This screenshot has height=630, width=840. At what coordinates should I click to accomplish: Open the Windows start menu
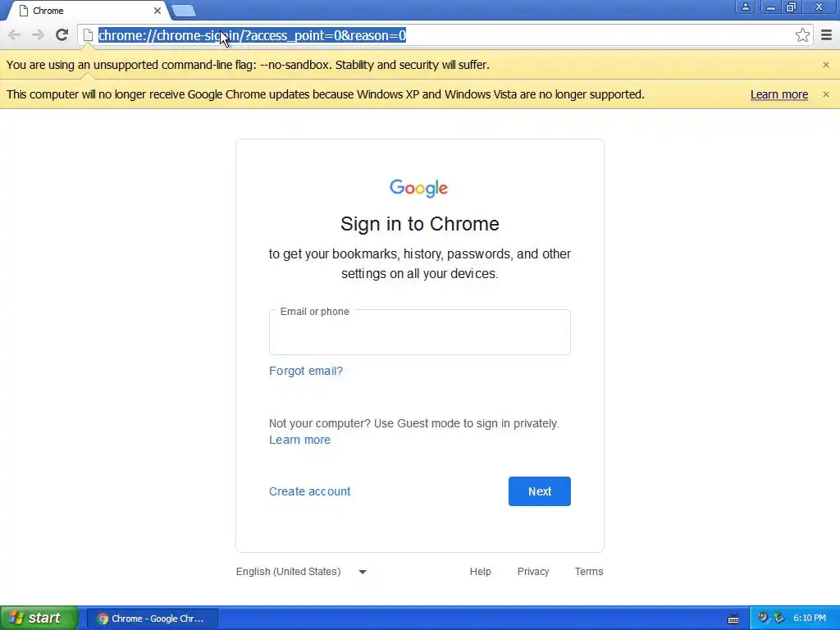click(39, 619)
